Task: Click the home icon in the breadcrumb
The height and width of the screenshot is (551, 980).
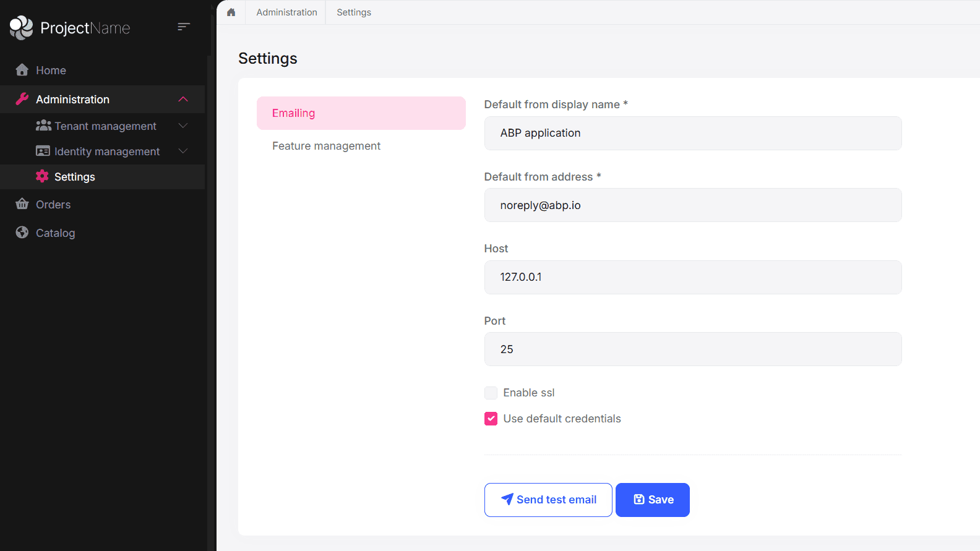Action: tap(231, 12)
